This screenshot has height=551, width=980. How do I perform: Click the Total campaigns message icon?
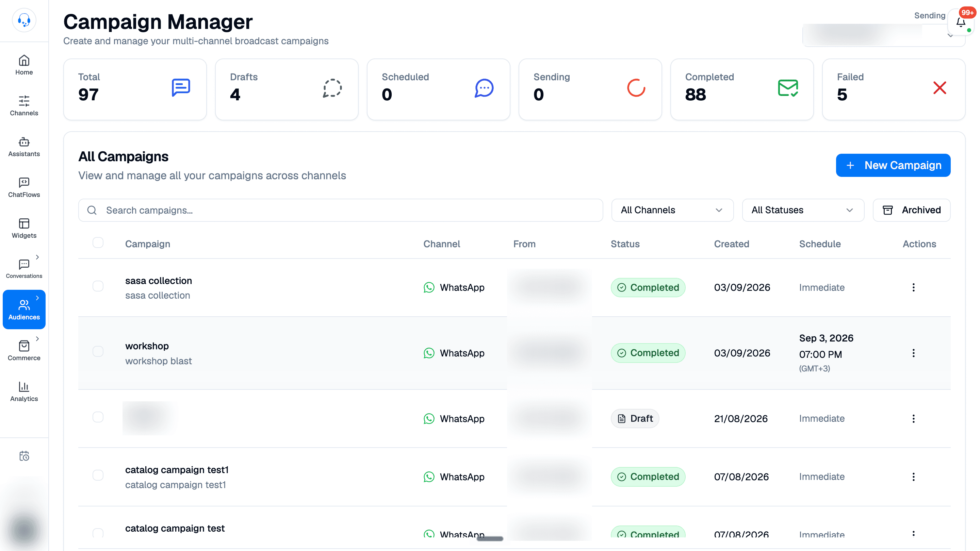(181, 88)
